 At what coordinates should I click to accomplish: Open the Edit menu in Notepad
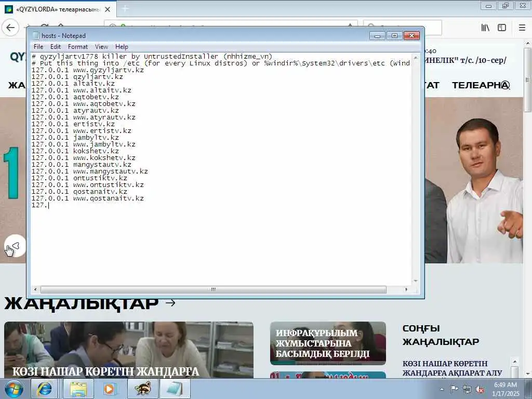click(55, 47)
